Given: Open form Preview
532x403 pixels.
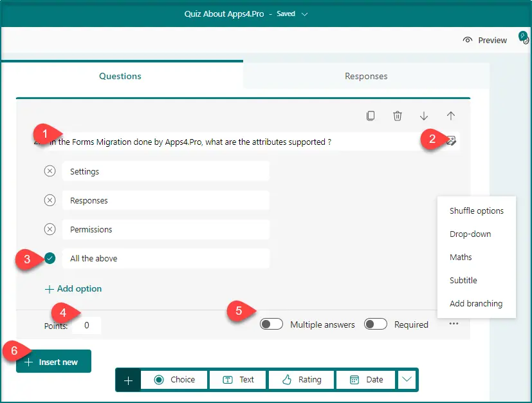Looking at the screenshot, I should coord(485,40).
